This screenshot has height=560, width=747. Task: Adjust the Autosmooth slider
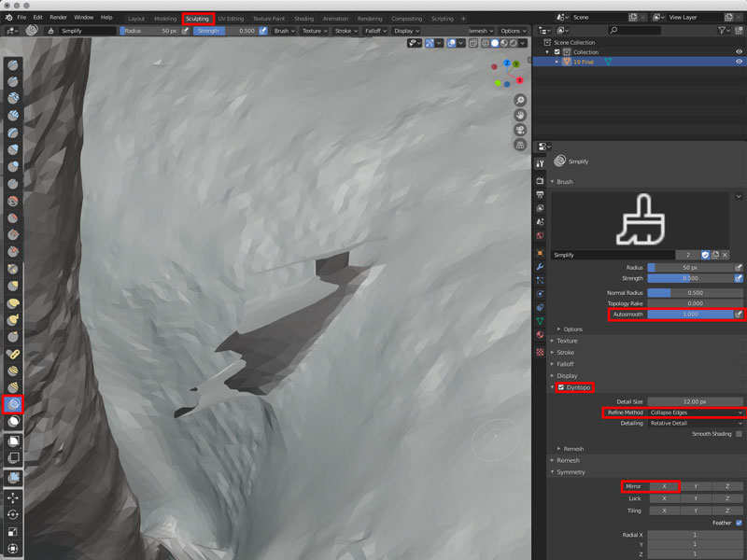[x=690, y=315]
